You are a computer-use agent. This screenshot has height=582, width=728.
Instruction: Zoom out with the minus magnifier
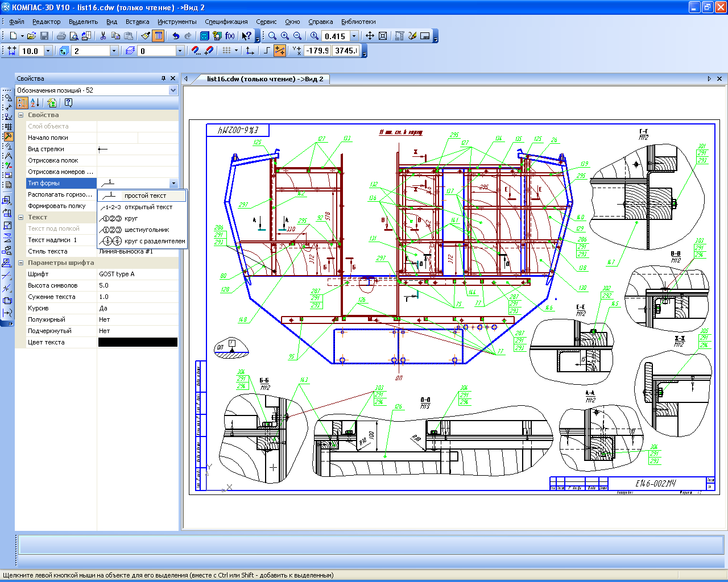tap(297, 36)
